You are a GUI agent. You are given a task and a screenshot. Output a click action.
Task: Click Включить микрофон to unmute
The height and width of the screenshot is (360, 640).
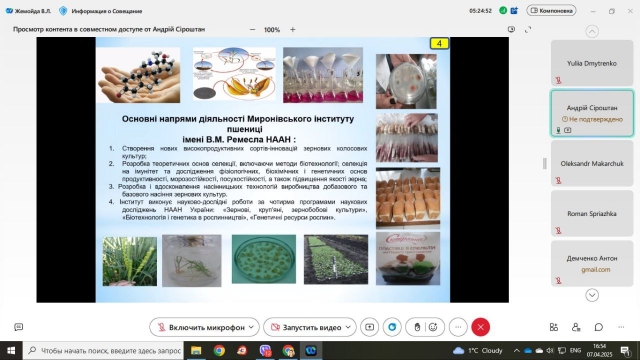[201, 327]
